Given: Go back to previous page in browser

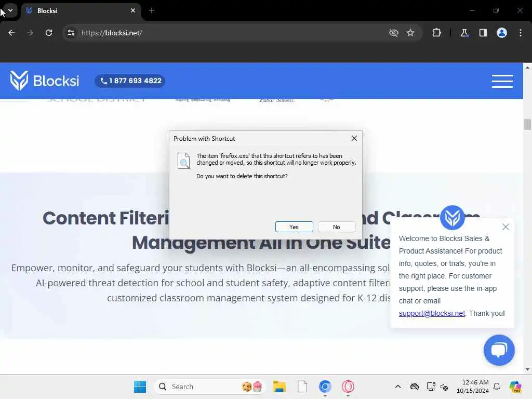Looking at the screenshot, I should click(x=11, y=33).
